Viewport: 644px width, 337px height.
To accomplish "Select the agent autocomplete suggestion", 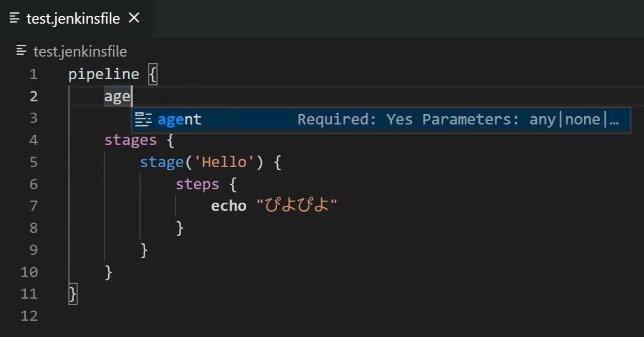I will pos(179,119).
